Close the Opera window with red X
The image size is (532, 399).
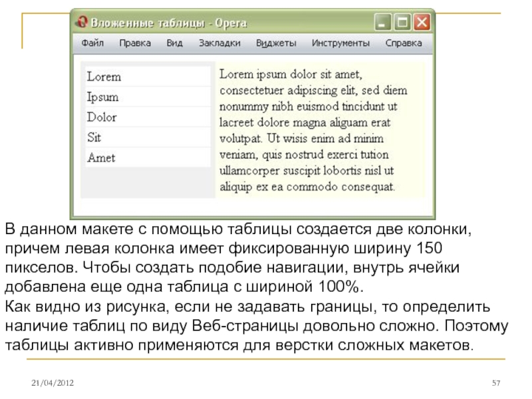click(422, 23)
